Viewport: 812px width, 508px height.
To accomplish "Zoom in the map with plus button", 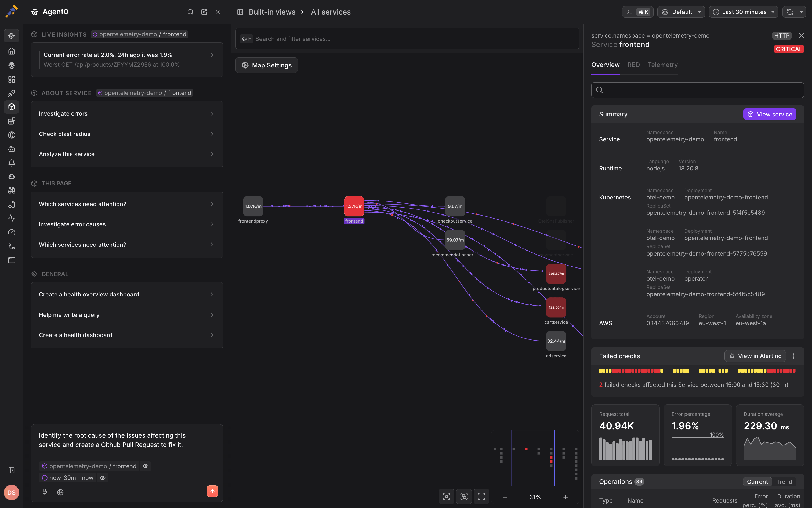I will pyautogui.click(x=566, y=497).
